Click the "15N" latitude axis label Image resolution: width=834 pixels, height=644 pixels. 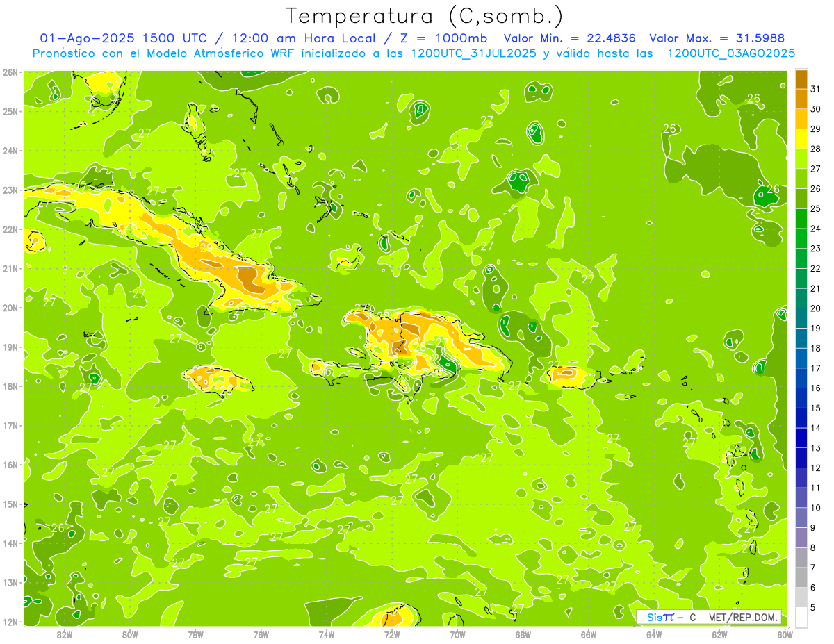click(x=10, y=504)
